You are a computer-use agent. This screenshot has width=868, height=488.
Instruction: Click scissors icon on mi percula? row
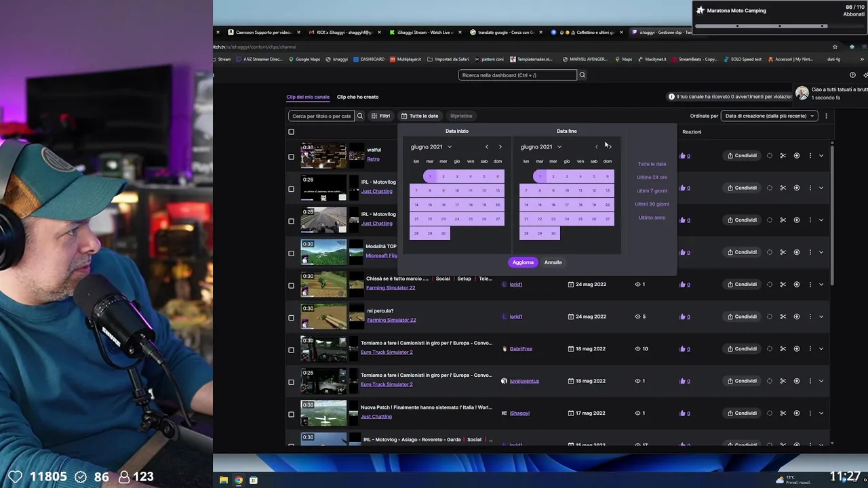783,317
